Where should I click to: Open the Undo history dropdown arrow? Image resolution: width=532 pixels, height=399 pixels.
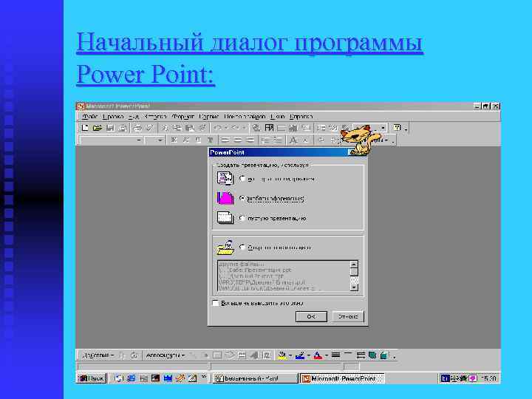[x=225, y=128]
